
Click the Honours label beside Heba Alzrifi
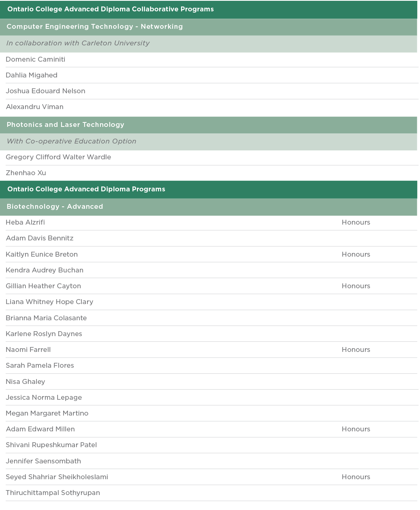point(356,223)
